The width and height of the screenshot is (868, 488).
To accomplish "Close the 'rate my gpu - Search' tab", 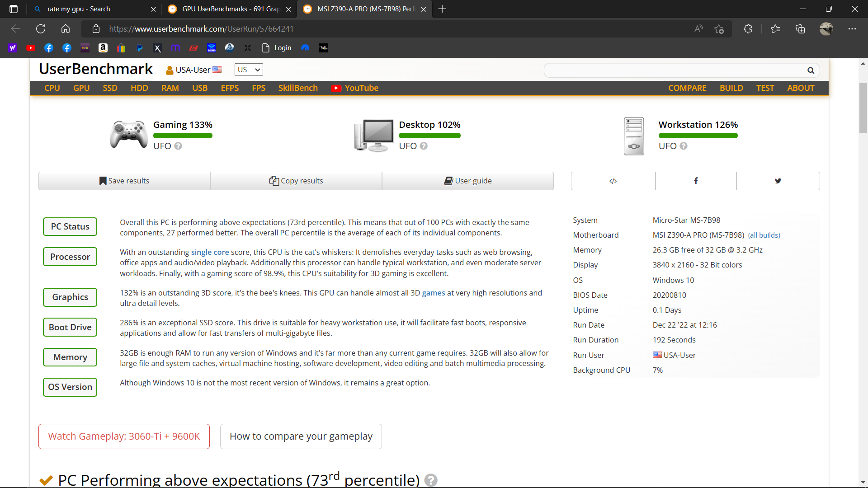I will pos(153,9).
